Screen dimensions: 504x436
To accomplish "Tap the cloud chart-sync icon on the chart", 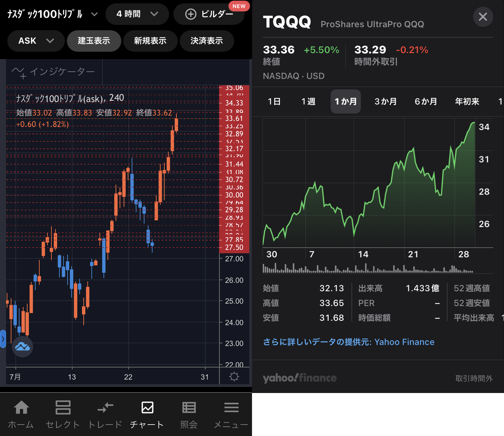I will point(22,346).
